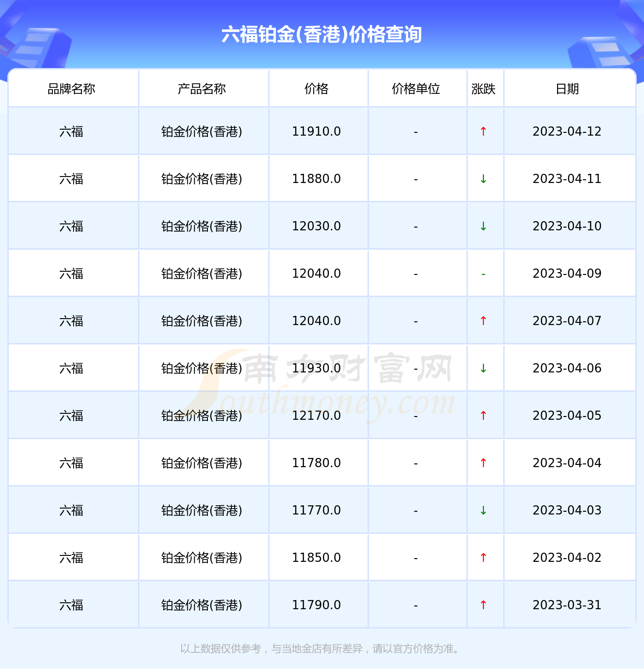644x669 pixels.
Task: Click the date 2023-04-06
Action: click(567, 368)
